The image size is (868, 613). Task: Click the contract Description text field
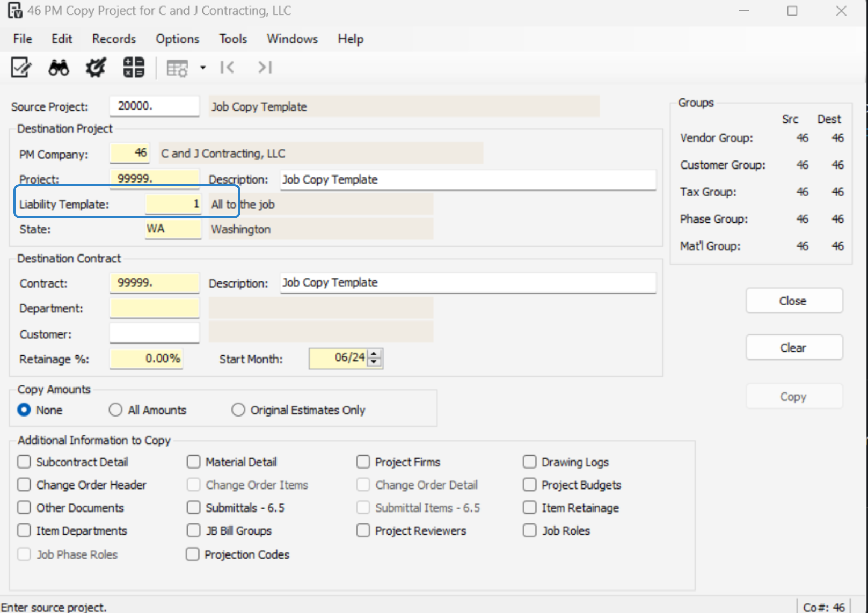click(468, 283)
